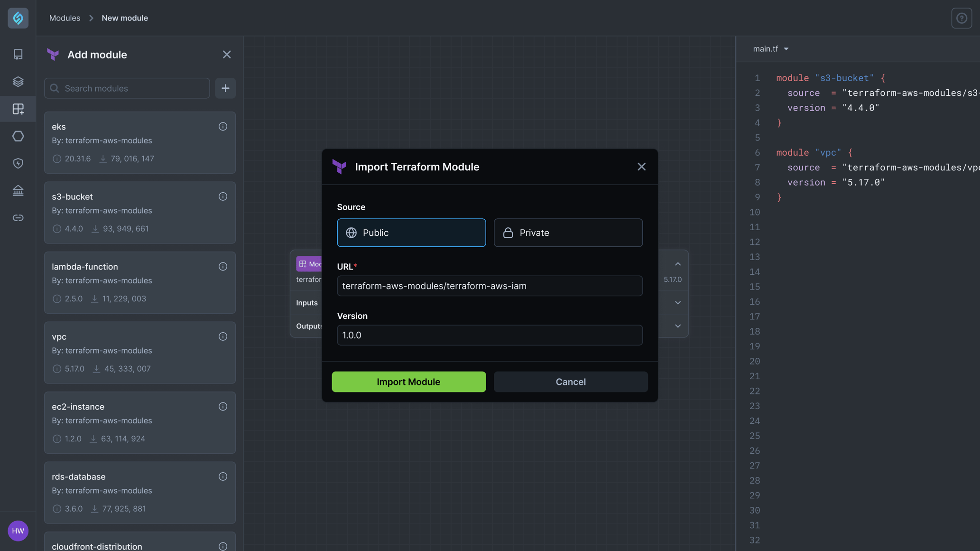Click the Add module panel title
This screenshot has height=551, width=980.
pyautogui.click(x=97, y=55)
